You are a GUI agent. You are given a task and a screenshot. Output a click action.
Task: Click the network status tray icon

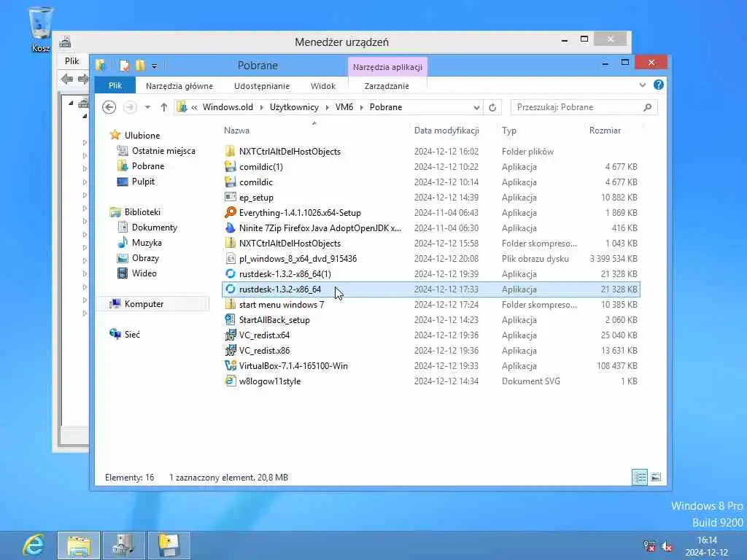click(649, 546)
